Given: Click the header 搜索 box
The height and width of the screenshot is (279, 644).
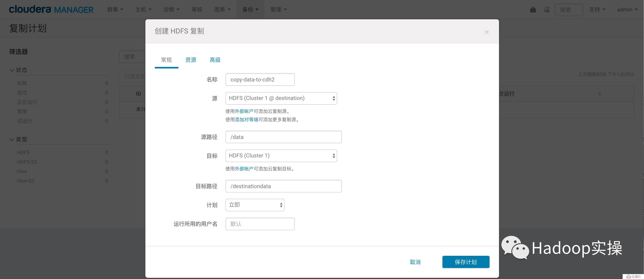Looking at the screenshot, I should click(569, 10).
